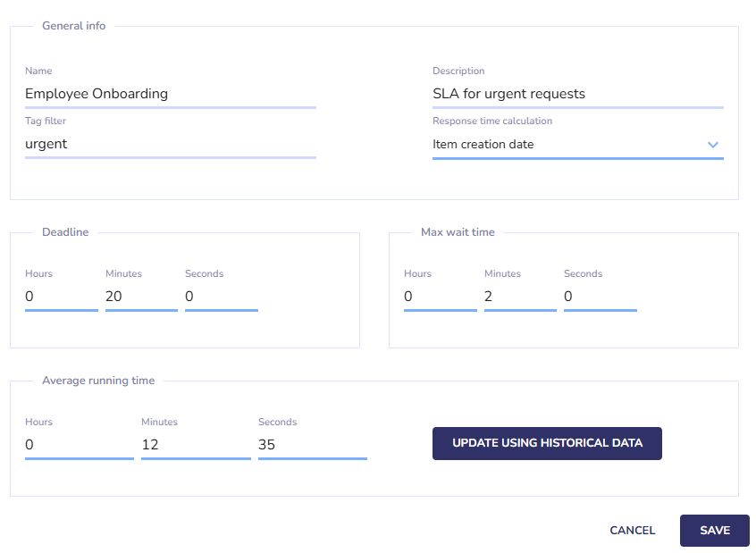756x553 pixels.
Task: Select the Deadline Seconds input
Action: click(x=222, y=297)
